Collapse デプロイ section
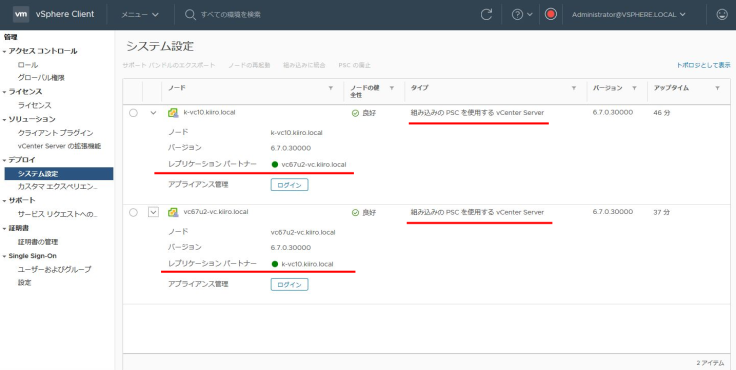The width and height of the screenshot is (736, 370). pyautogui.click(x=5, y=160)
